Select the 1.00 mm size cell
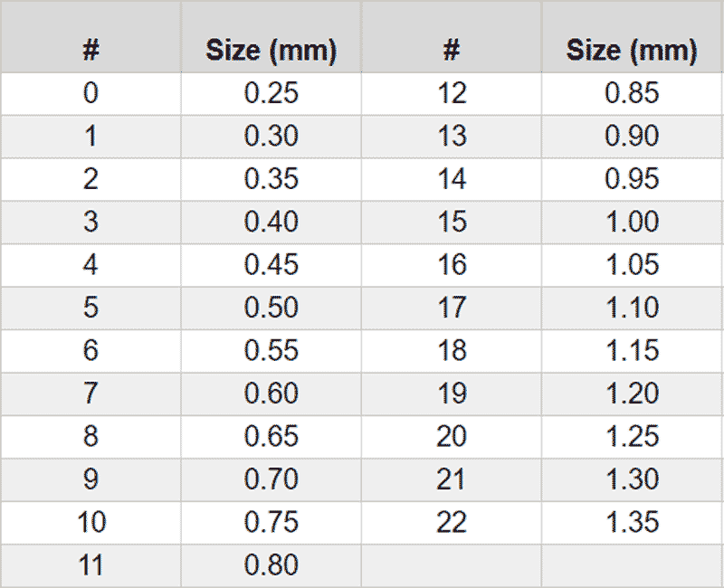Viewport: 724px width, 588px height. [x=632, y=223]
